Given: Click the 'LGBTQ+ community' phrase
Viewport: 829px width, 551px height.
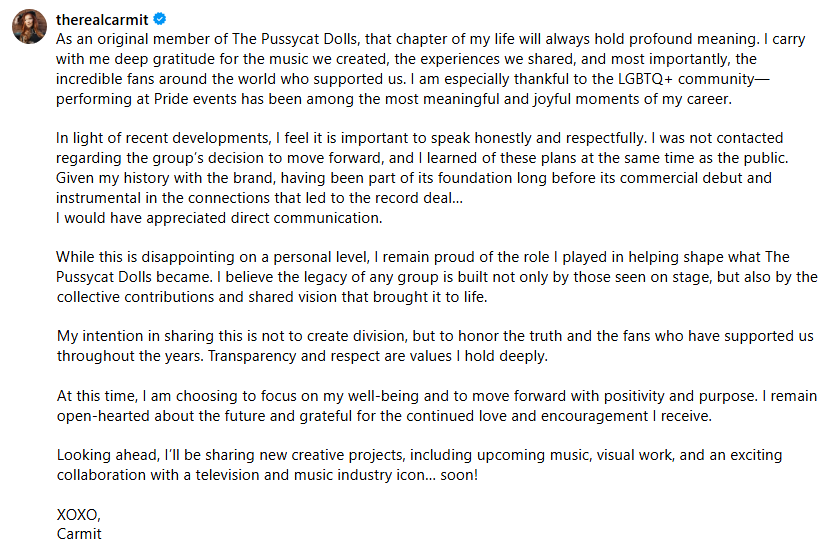Looking at the screenshot, I should point(686,79).
